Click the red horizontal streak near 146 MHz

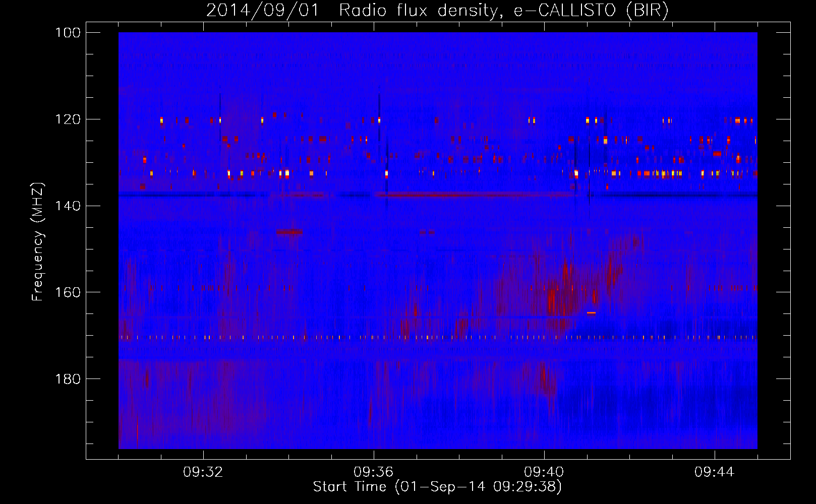pos(289,232)
